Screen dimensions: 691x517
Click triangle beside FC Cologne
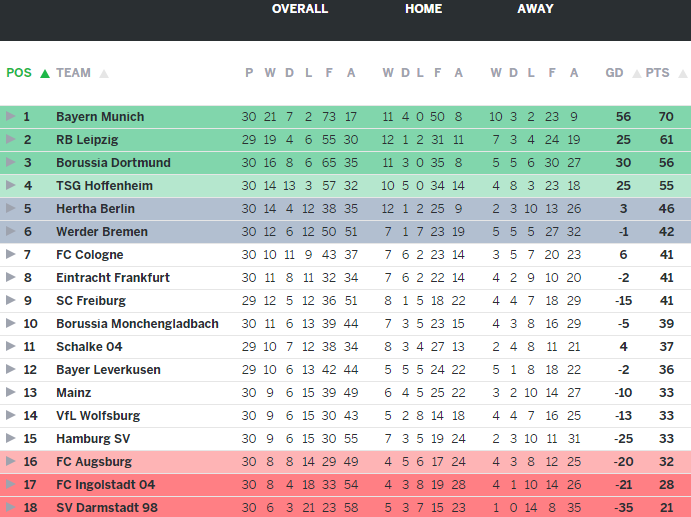pos(10,255)
